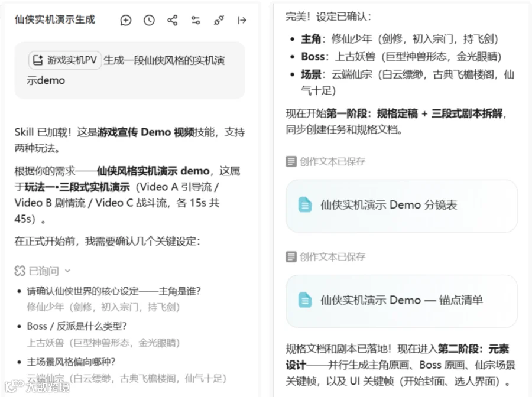Click document icon in 锚点清单 card
The width and height of the screenshot is (532, 397).
click(x=304, y=300)
